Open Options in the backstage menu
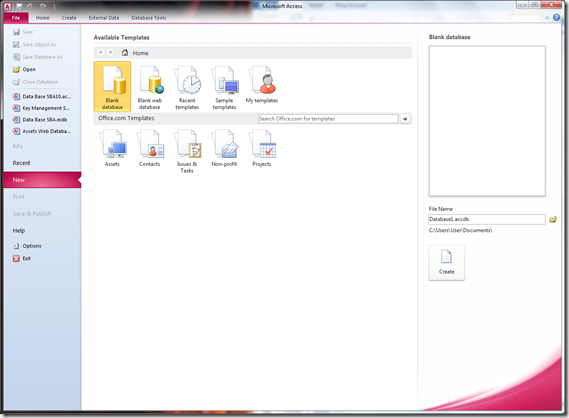 [x=27, y=246]
